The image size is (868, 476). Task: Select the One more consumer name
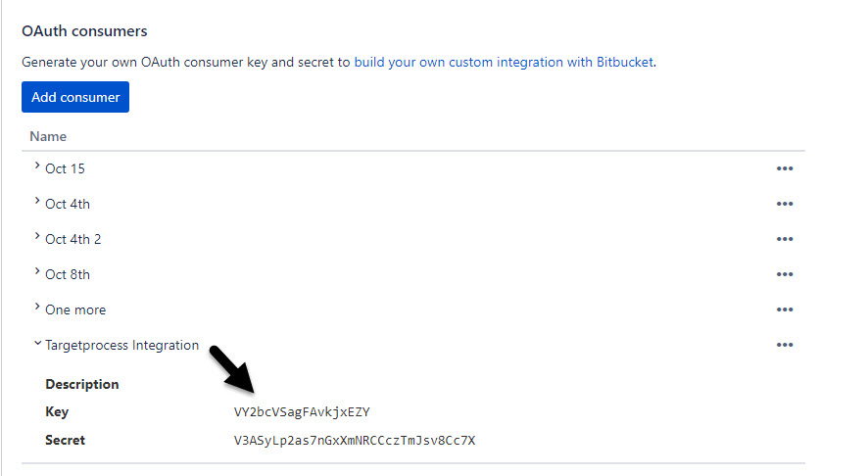pyautogui.click(x=75, y=309)
